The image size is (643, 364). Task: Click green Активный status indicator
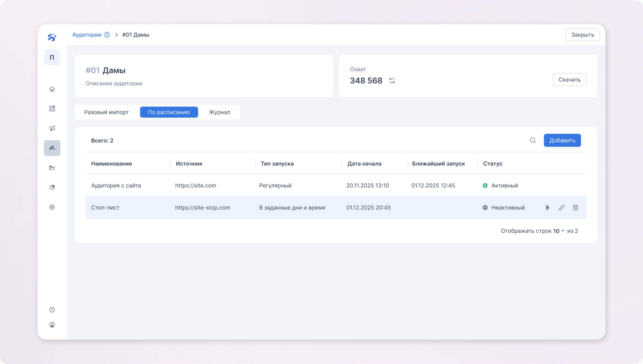coord(485,185)
